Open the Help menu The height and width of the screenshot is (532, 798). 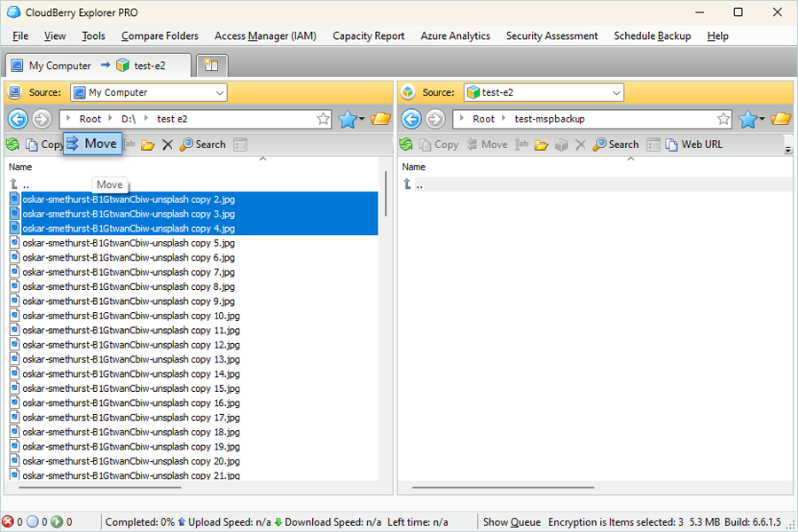(x=717, y=36)
